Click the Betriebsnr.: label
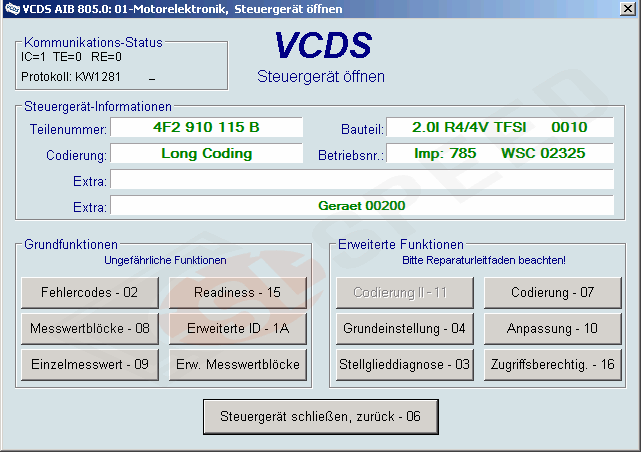 (x=351, y=156)
